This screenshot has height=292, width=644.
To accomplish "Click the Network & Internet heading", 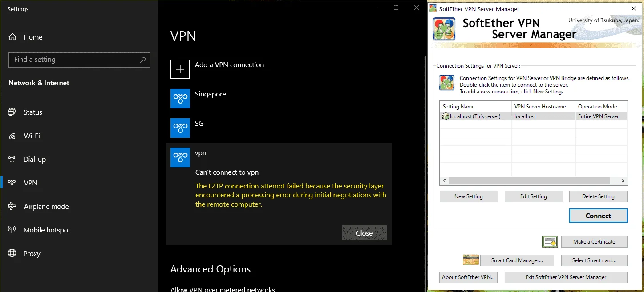I will (x=39, y=83).
